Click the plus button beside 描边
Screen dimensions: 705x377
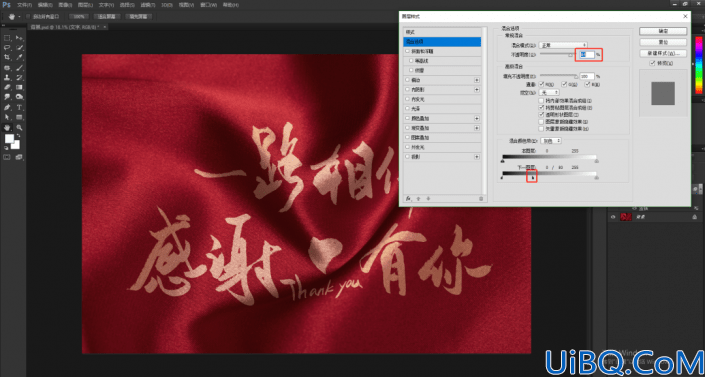[x=477, y=80]
